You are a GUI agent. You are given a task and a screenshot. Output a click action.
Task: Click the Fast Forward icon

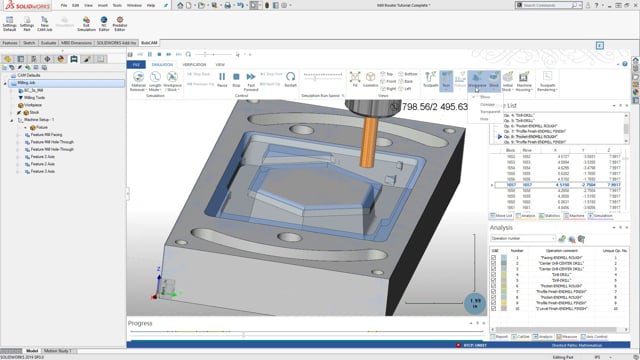[x=251, y=81]
